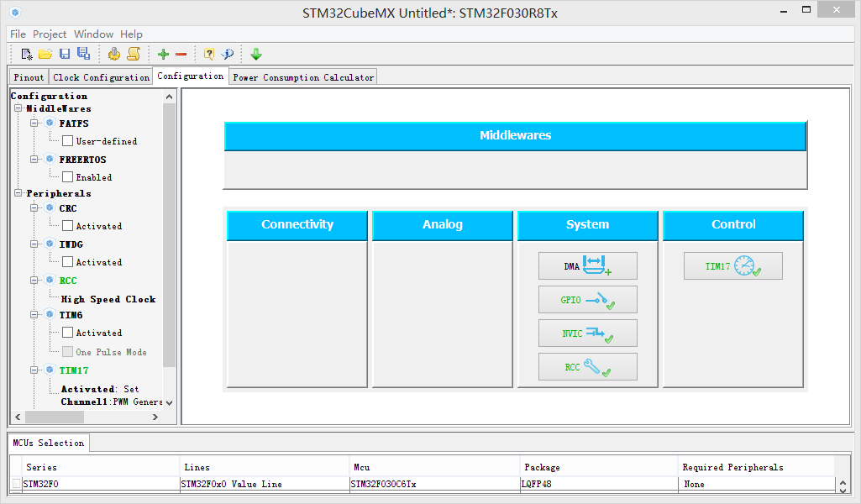Click the red minus toolbar icon
Viewport: 861px width, 504px height.
click(181, 54)
